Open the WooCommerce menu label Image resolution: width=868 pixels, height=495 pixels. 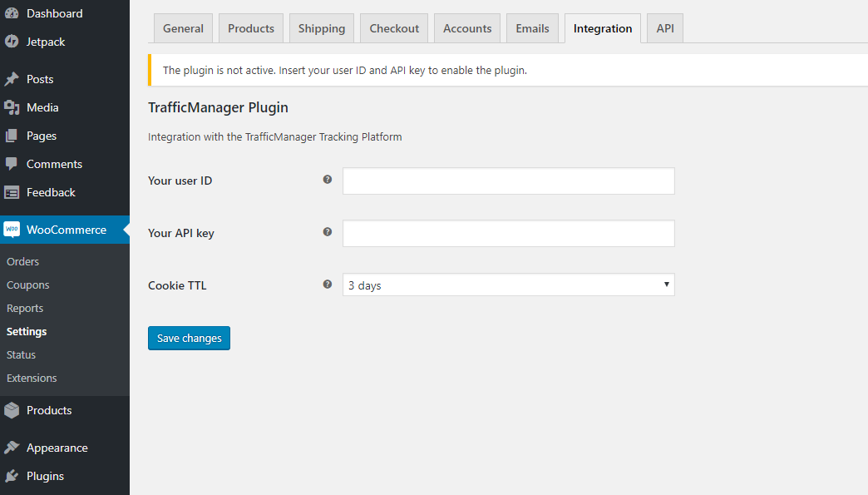click(67, 230)
